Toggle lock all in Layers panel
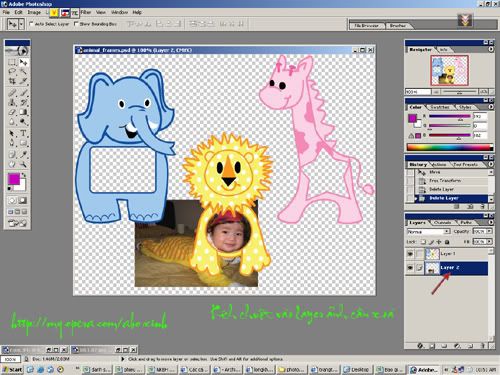This screenshot has width=500, height=375. click(447, 242)
